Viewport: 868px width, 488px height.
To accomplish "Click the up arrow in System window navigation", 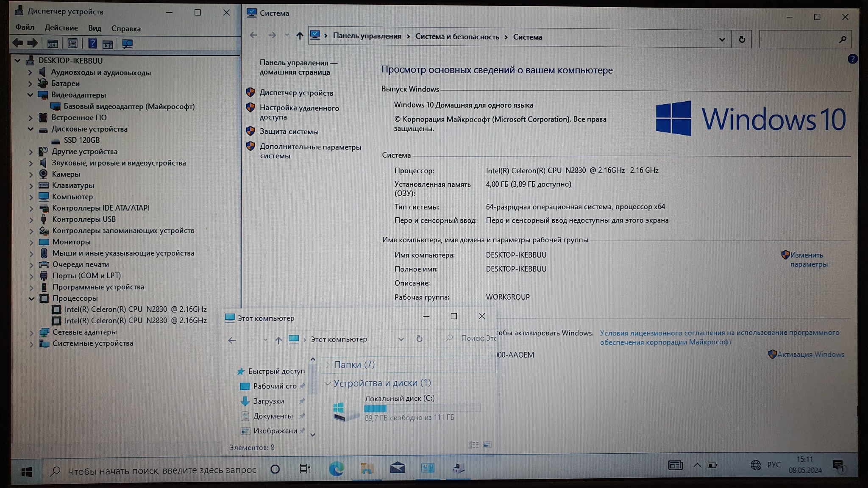I will tap(300, 36).
